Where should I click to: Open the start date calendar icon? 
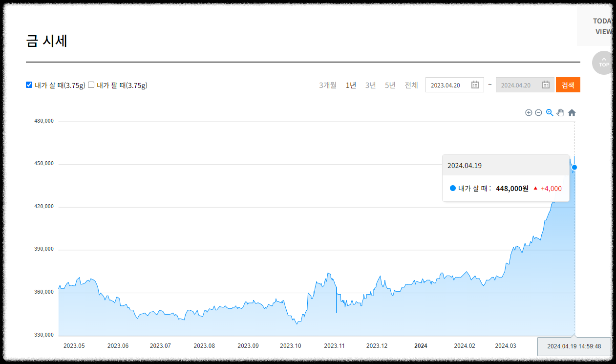tap(475, 85)
